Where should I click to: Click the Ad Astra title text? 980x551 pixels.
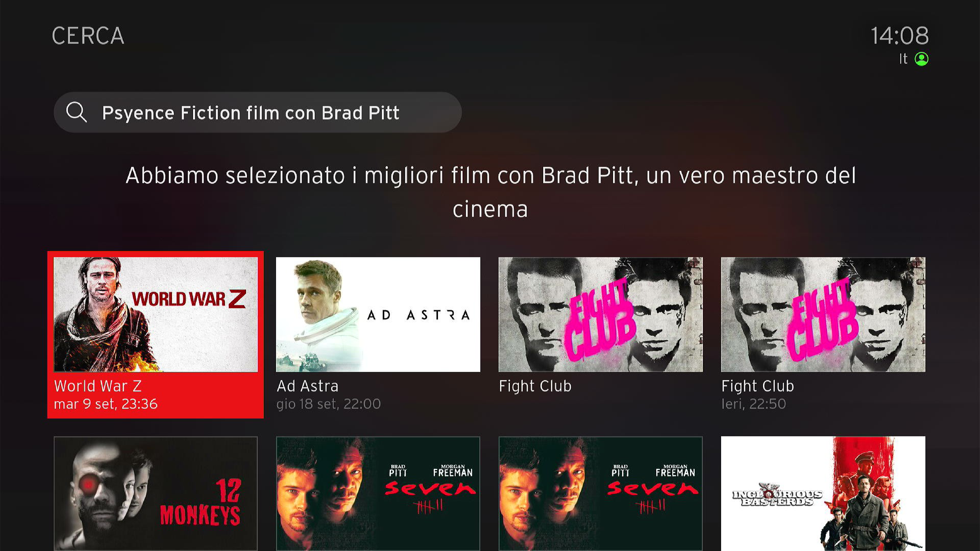[x=307, y=386]
